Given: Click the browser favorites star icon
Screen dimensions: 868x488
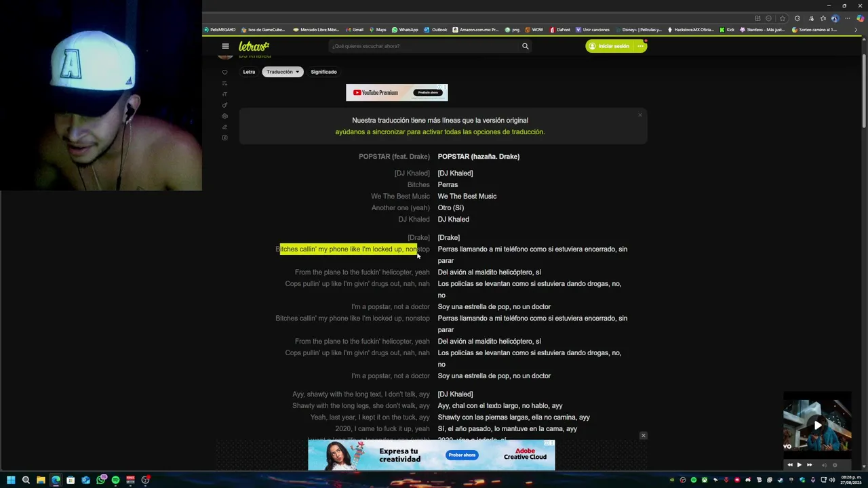Looking at the screenshot, I should [x=783, y=18].
